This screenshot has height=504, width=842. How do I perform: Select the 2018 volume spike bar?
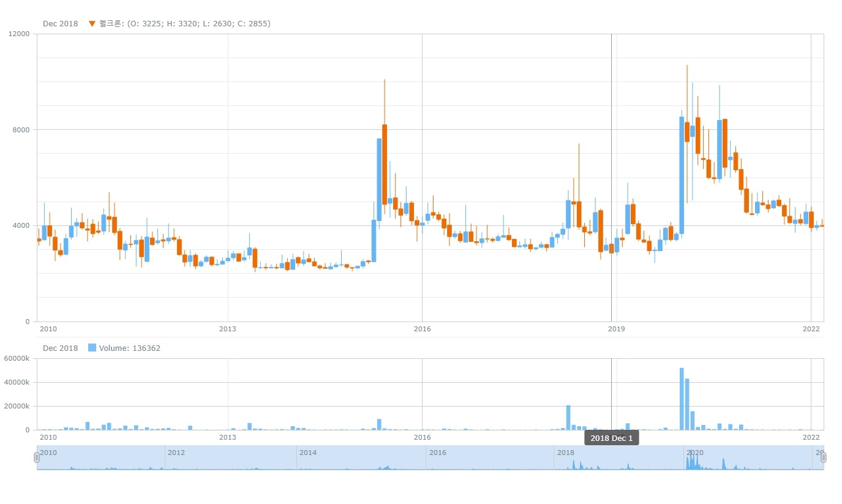568,417
